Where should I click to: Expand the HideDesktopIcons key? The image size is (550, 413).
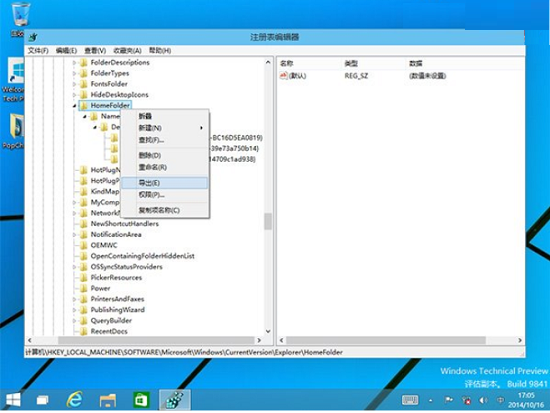pyautogui.click(x=74, y=95)
